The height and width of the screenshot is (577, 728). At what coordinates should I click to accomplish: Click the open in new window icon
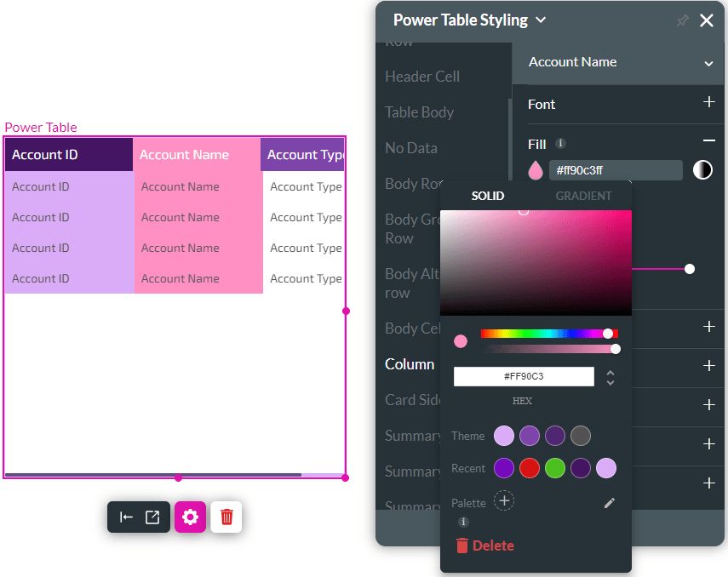pos(152,517)
